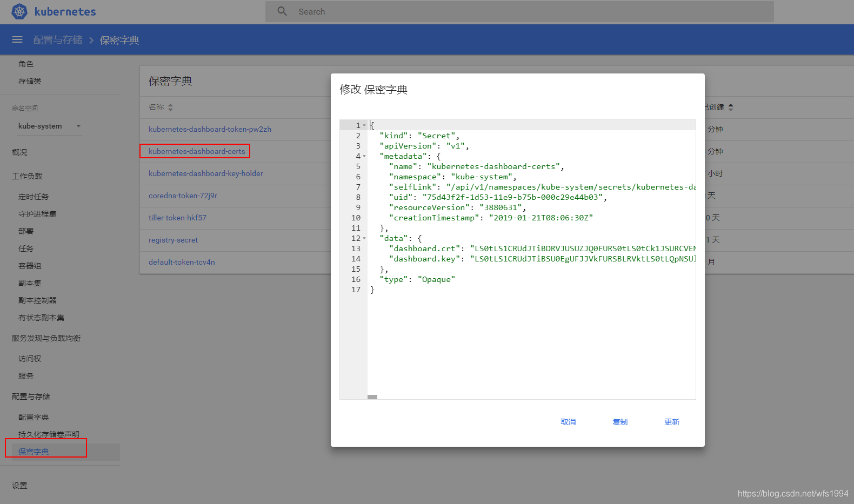Select 任务 jobs in sidebar
Screen dimensions: 854x504
26,248
